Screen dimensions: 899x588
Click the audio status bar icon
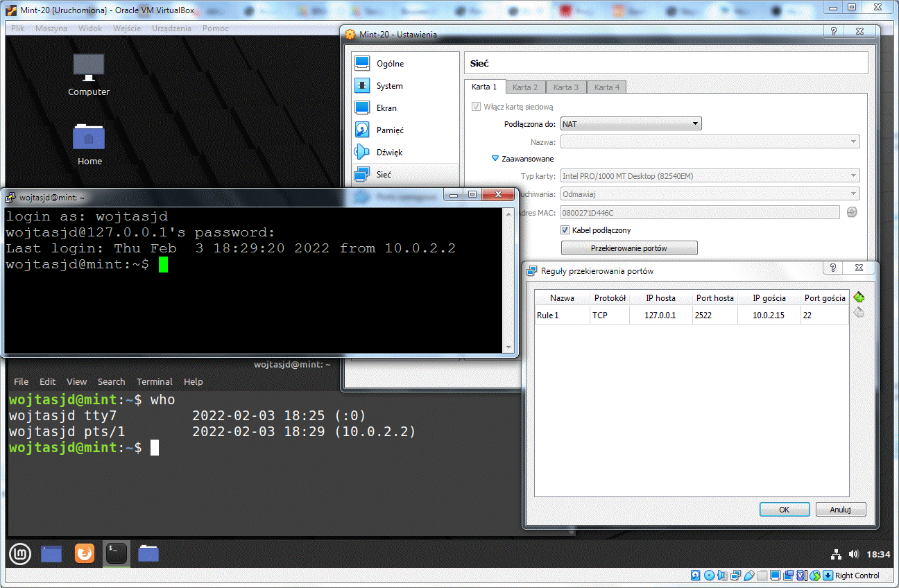[x=722, y=576]
